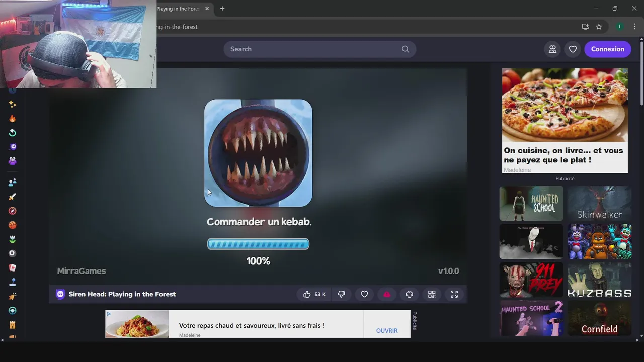The height and width of the screenshot is (362, 644).
Task: Open the Skinwalker game thumbnail
Action: 599,203
